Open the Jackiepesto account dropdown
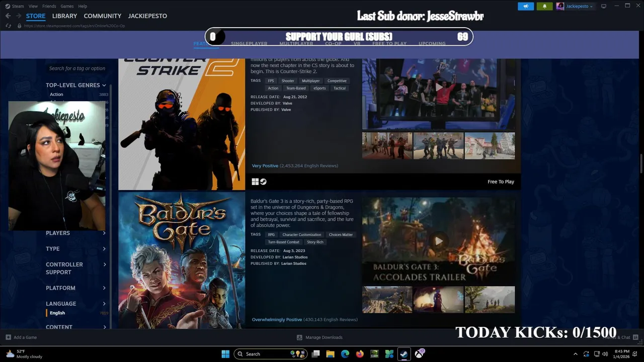 coord(579,6)
